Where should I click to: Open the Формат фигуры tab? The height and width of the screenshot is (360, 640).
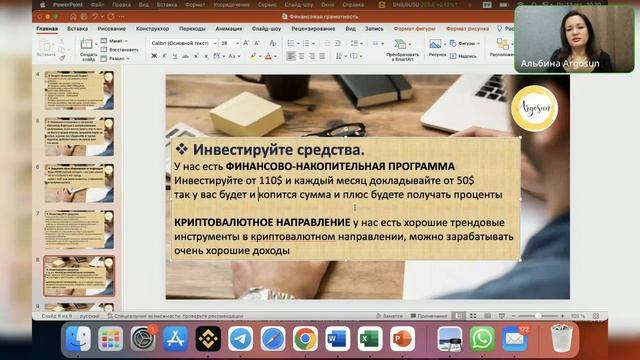tap(414, 29)
